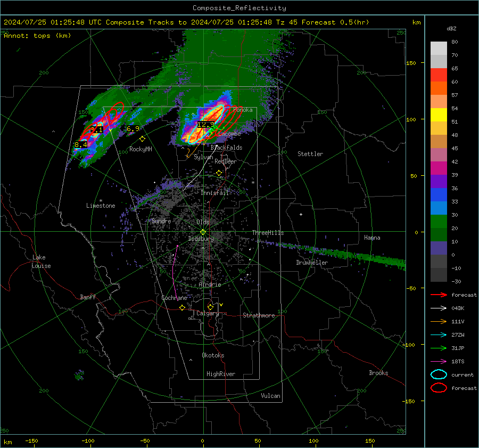Click the purple swatch between 36 and 39
The height and width of the screenshot is (448, 479).
(439, 181)
